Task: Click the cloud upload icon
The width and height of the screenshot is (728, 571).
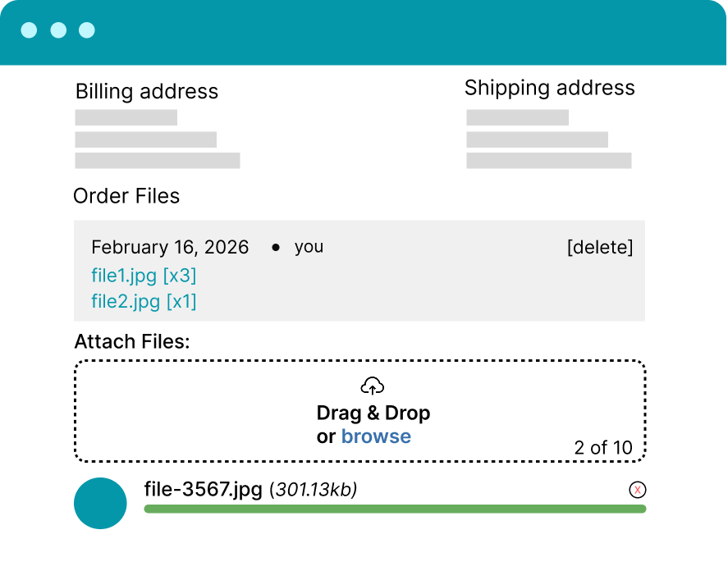Action: tap(371, 385)
